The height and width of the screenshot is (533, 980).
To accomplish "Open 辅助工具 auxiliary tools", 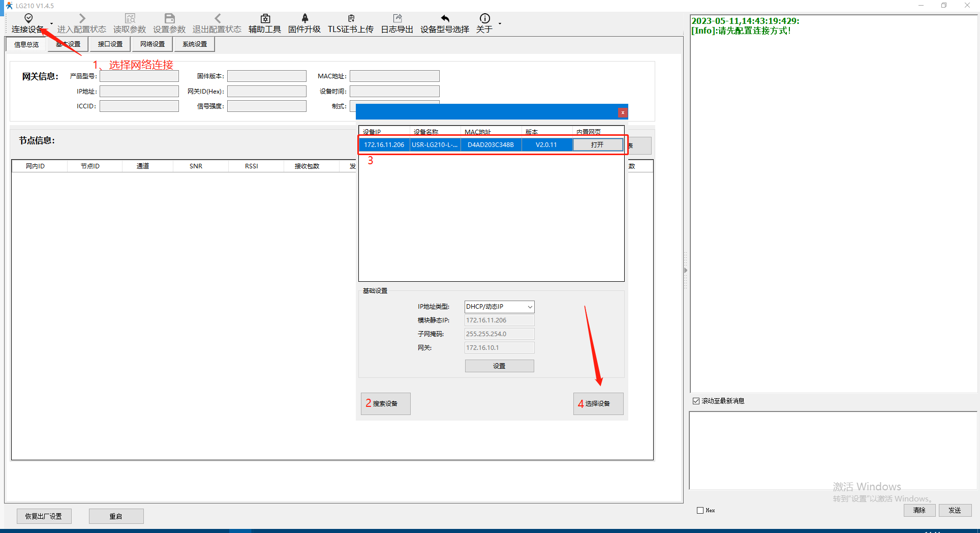I will click(x=265, y=23).
